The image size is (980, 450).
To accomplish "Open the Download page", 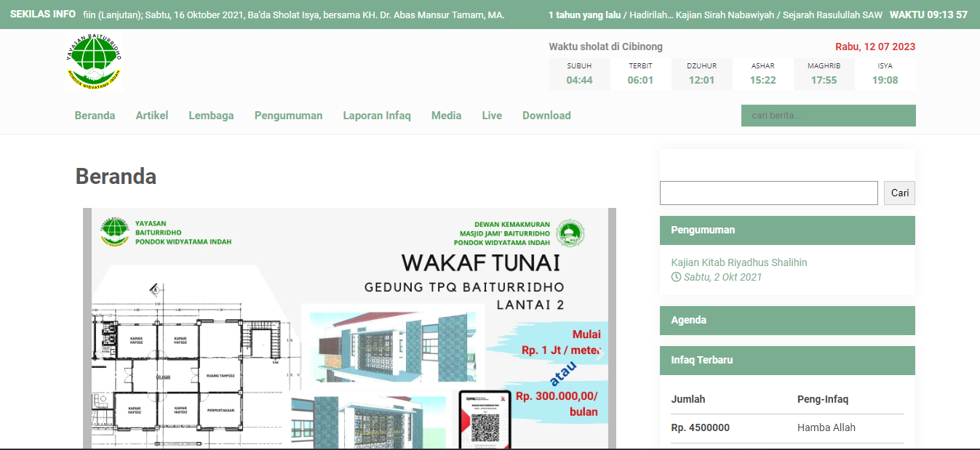I will coord(546,116).
